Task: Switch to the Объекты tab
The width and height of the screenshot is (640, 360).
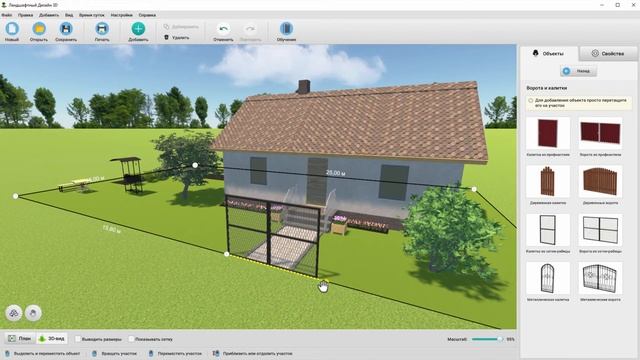Action: coord(549,53)
